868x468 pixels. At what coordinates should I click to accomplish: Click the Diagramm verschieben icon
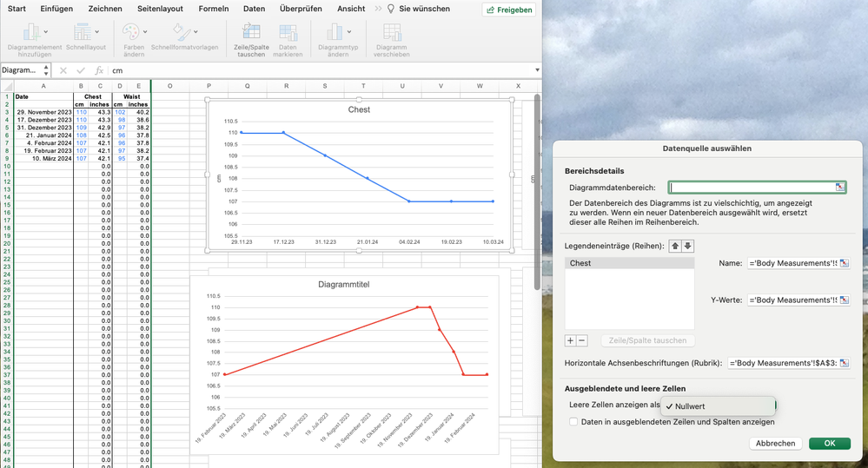pyautogui.click(x=392, y=31)
